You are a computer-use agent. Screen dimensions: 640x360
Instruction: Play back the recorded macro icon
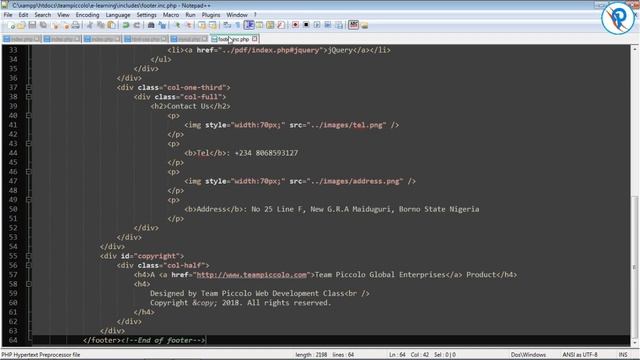click(x=317, y=25)
